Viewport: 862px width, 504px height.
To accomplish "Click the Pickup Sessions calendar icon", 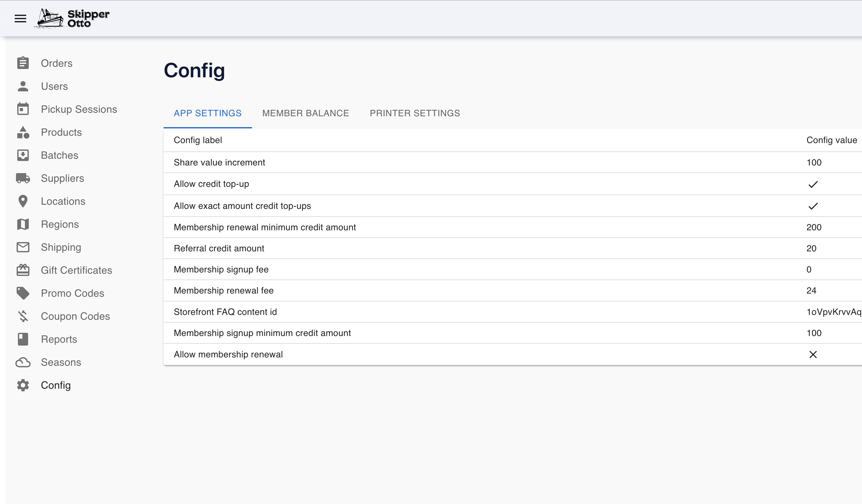I will pos(23,109).
